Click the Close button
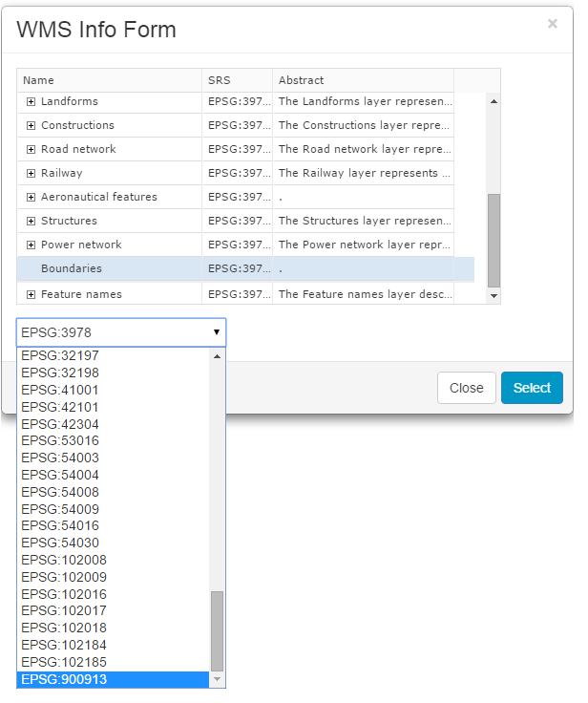This screenshot has width=588, height=703. (467, 388)
